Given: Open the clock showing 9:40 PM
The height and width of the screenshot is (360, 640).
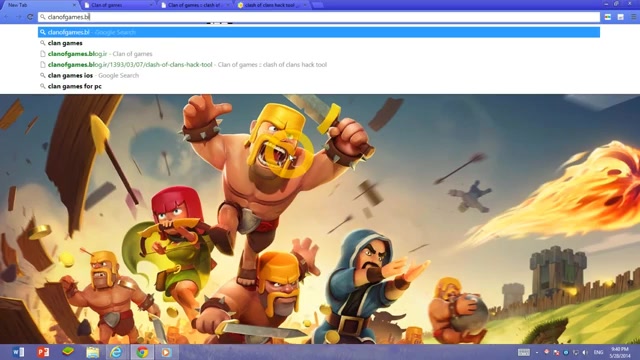Looking at the screenshot, I should click(620, 352).
